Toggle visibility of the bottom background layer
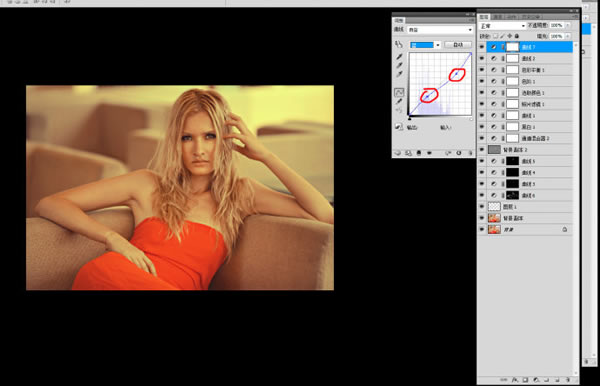The image size is (600, 386). pyautogui.click(x=482, y=230)
